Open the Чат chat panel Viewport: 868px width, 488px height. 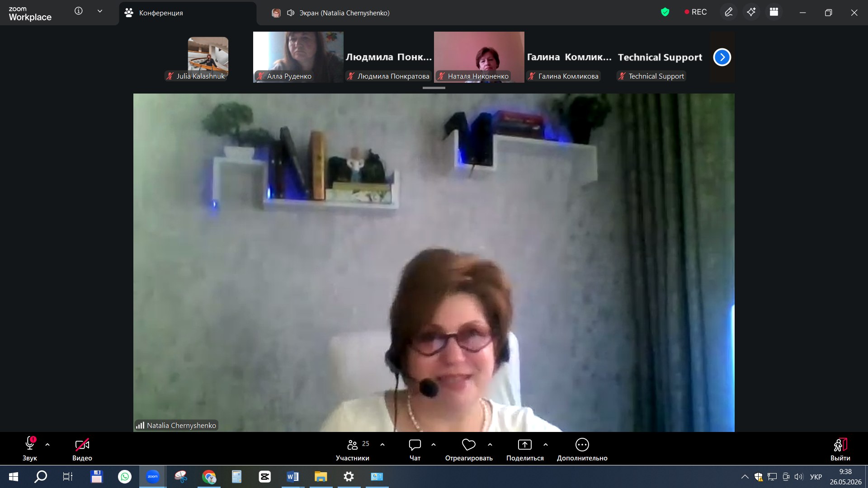[x=415, y=449]
